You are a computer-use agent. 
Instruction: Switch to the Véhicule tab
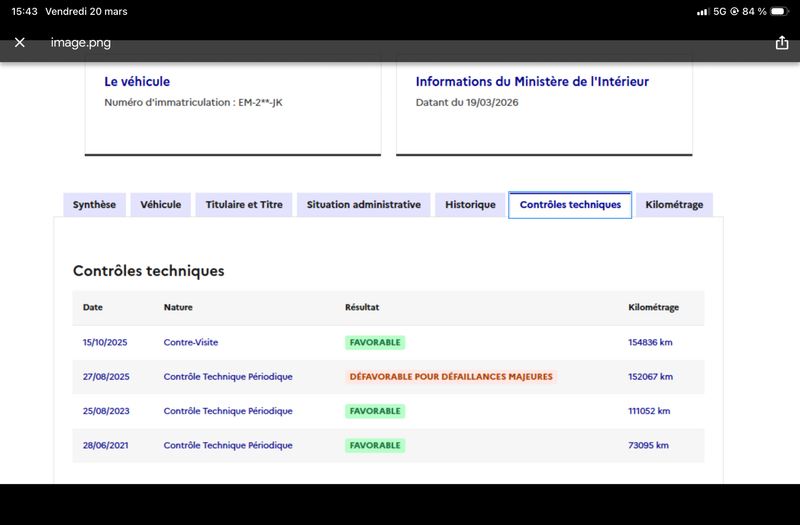[x=161, y=205]
